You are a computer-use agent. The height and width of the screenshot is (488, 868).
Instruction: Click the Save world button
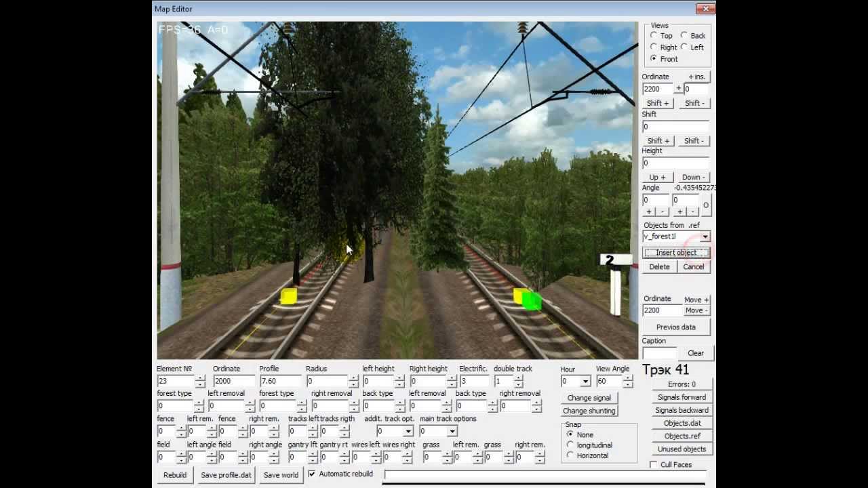[x=281, y=475]
